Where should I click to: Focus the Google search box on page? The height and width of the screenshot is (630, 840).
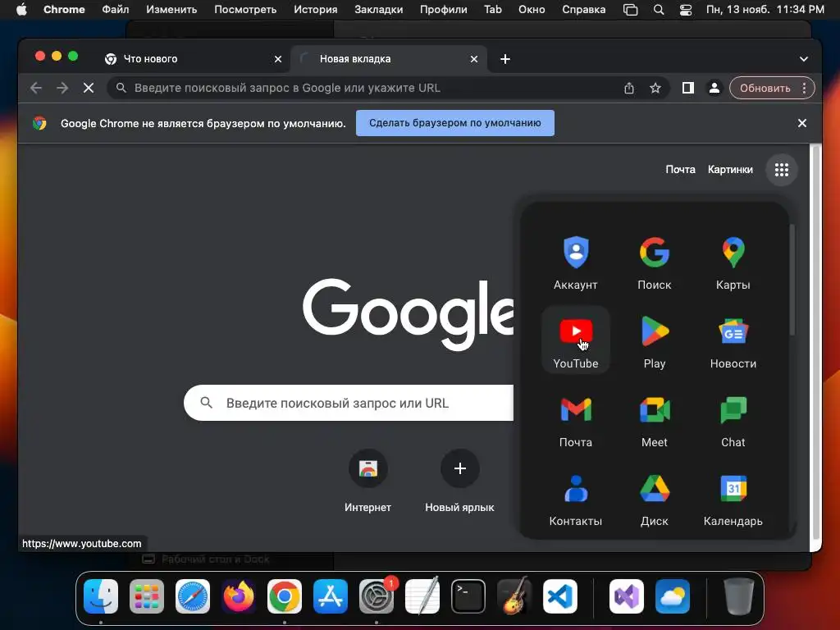tap(348, 403)
